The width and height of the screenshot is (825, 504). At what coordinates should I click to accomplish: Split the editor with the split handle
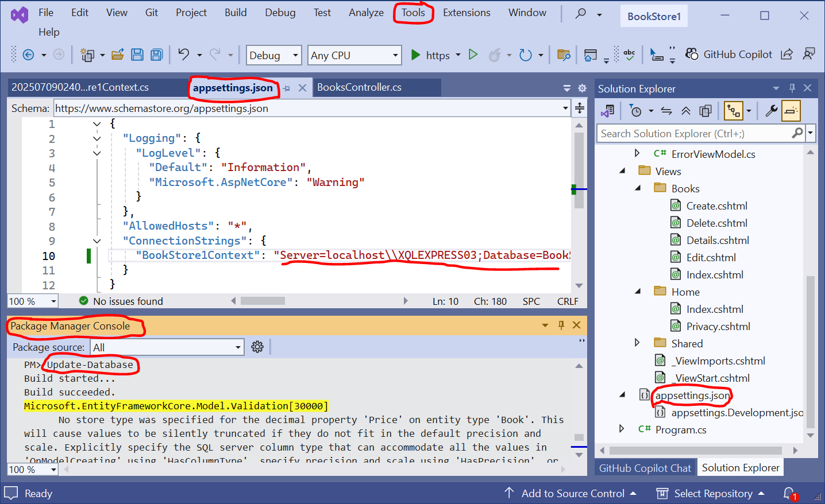[x=580, y=108]
